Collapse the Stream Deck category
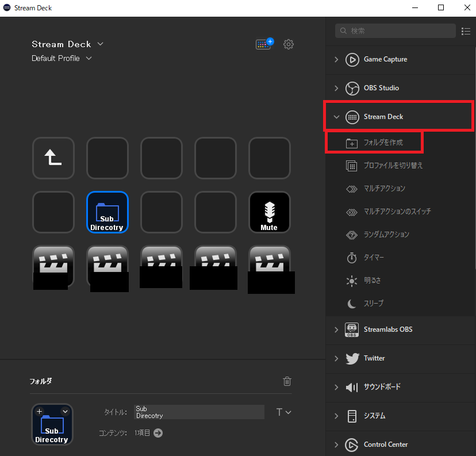The height and width of the screenshot is (456, 476). pos(336,117)
